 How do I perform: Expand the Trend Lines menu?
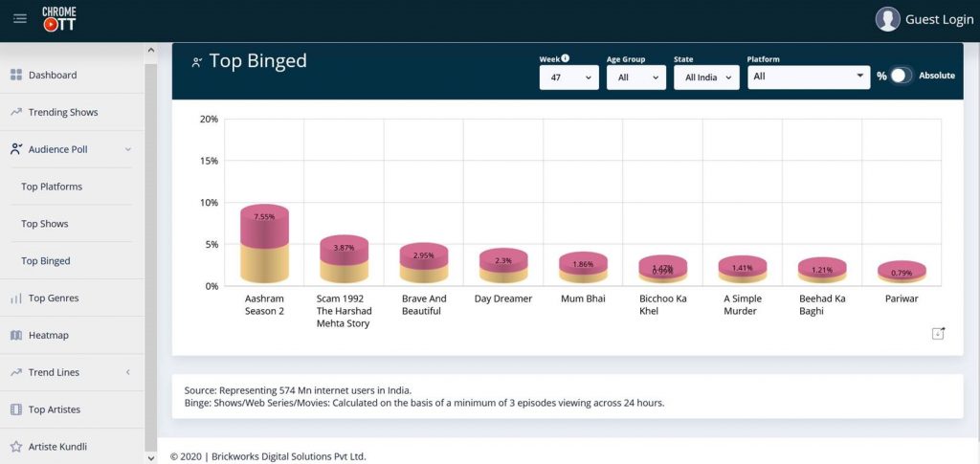(128, 372)
